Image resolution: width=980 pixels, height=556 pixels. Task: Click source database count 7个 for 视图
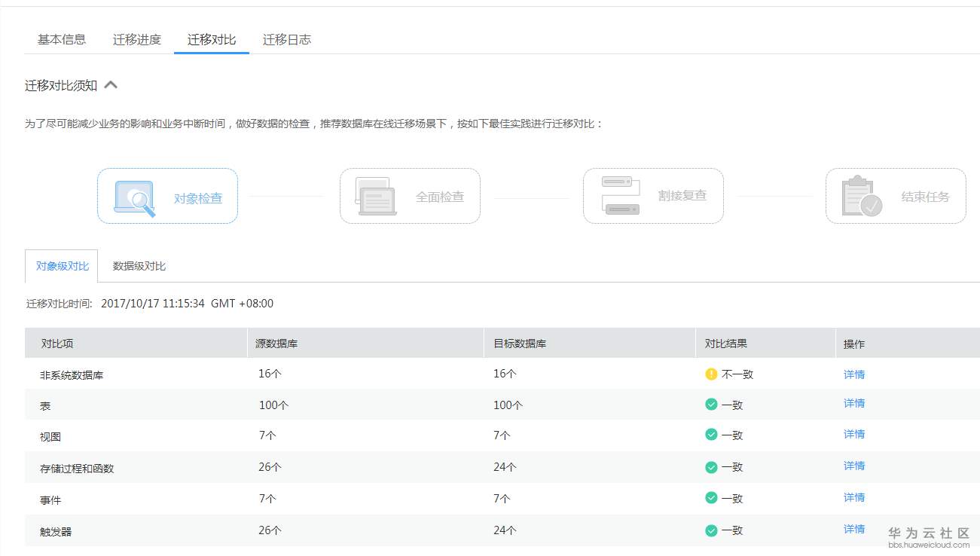[267, 435]
